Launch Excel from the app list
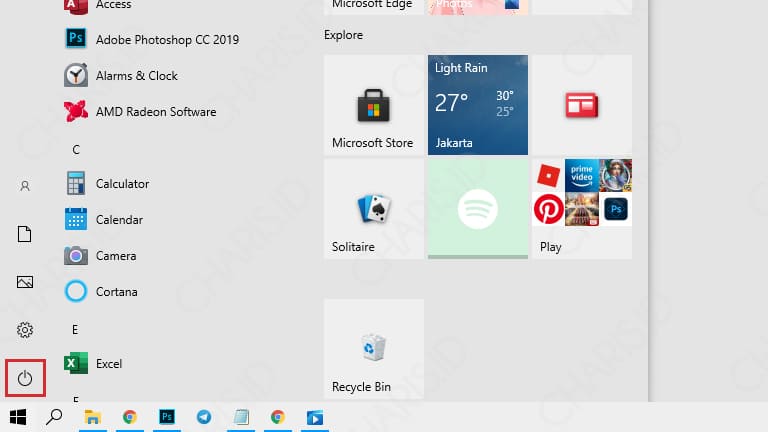 pos(93,364)
